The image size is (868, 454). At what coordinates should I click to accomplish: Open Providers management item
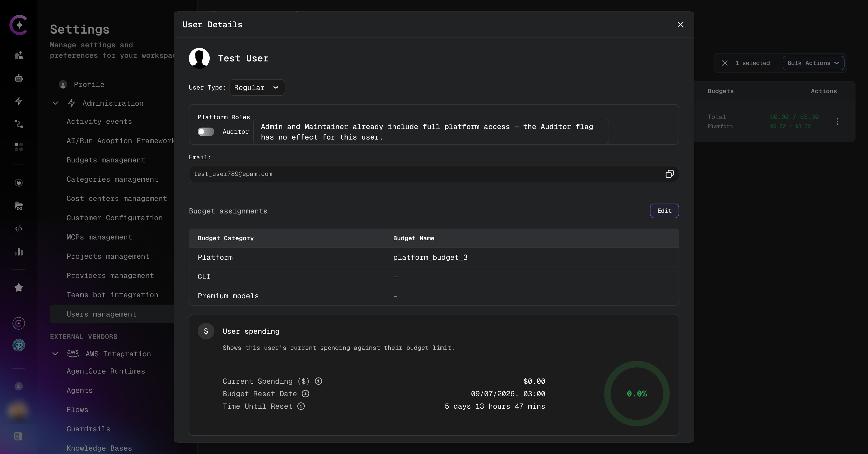110,276
